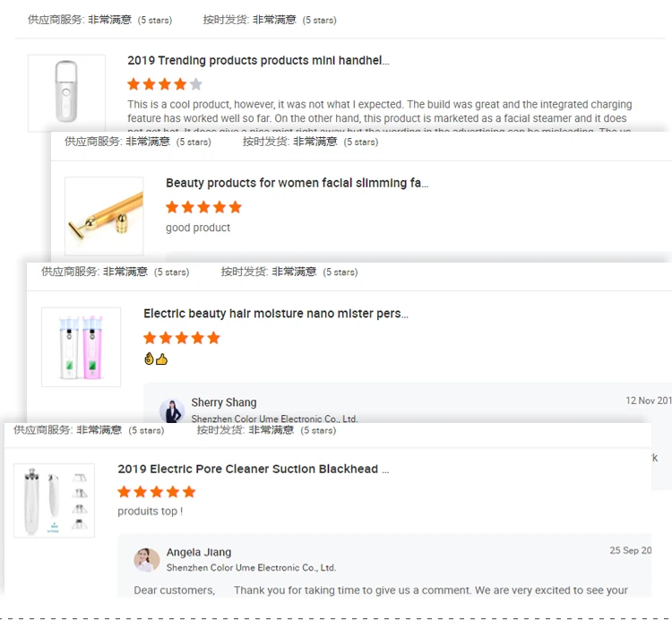Click the gray fifth star on the handheld mister review
Viewport: 672px width, 630px height.
(x=196, y=84)
